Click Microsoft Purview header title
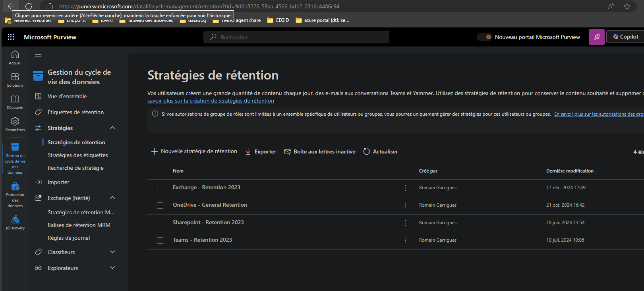Image resolution: width=644 pixels, height=291 pixels. pyautogui.click(x=50, y=37)
